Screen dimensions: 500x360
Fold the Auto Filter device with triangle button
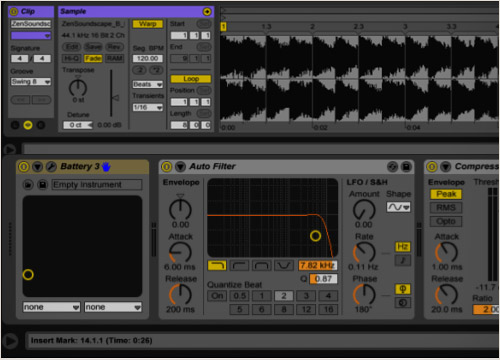(180, 166)
